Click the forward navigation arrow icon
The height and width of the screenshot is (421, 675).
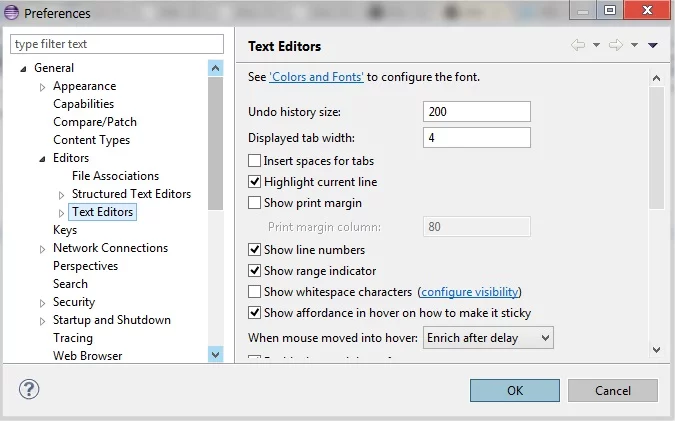(616, 45)
